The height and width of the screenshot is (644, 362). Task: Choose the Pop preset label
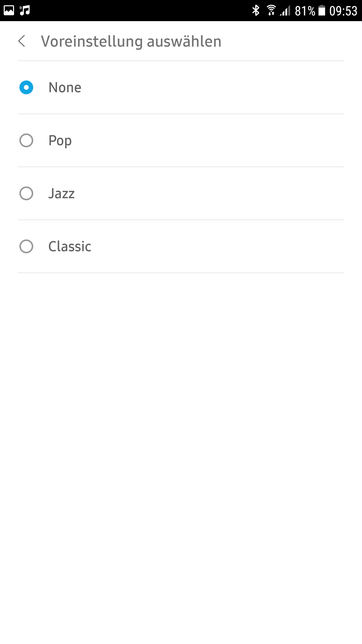(x=60, y=141)
